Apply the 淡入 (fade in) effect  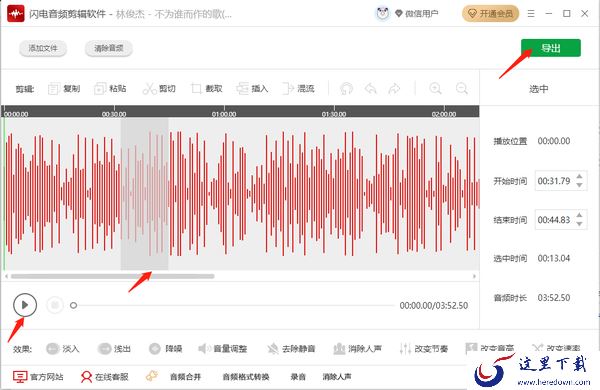point(63,349)
